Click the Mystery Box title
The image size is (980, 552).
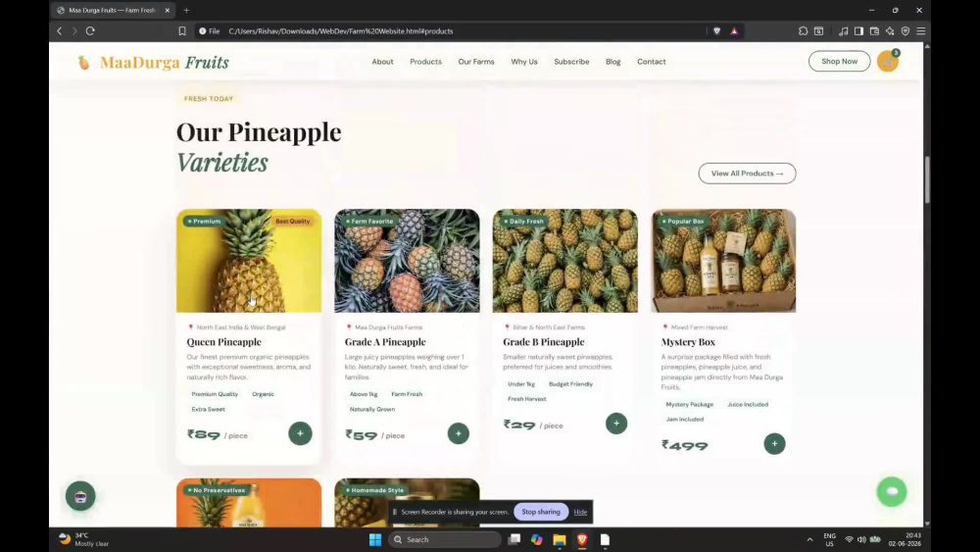[x=688, y=342]
